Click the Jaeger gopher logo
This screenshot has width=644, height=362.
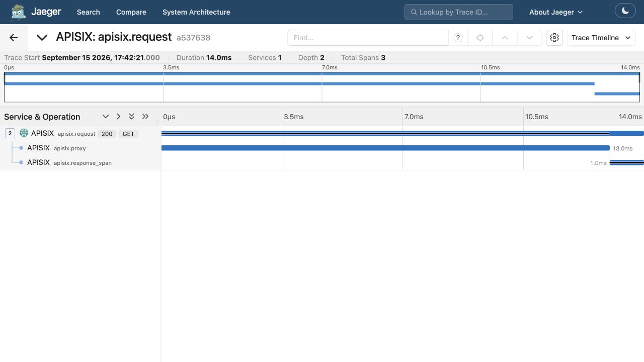coord(18,12)
